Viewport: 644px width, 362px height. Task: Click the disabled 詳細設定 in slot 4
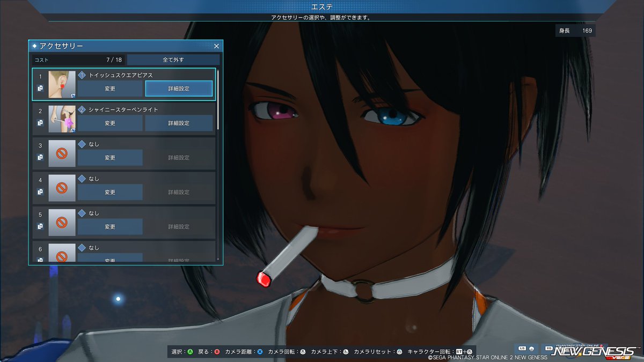click(179, 192)
